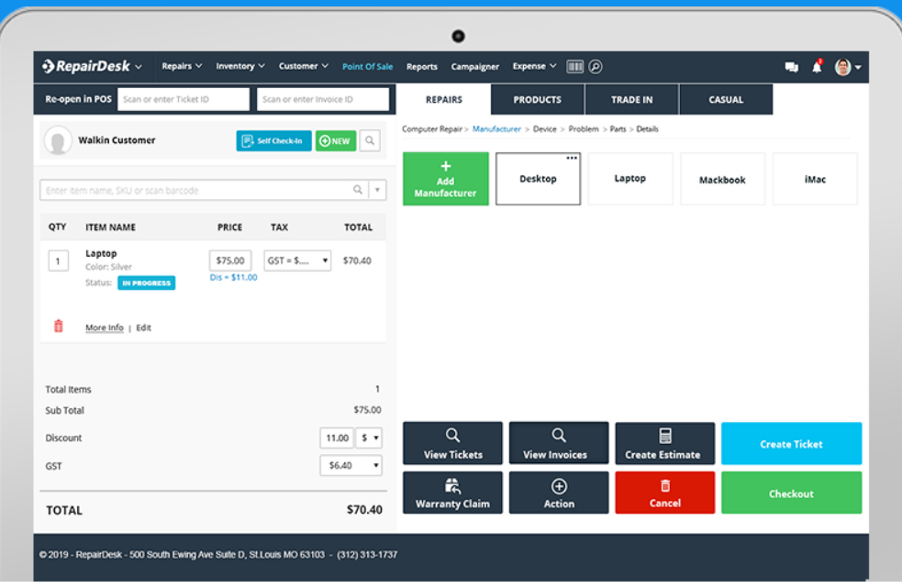This screenshot has width=902, height=588.
Task: Select the green Add Manufacturer tile
Action: coord(445,178)
